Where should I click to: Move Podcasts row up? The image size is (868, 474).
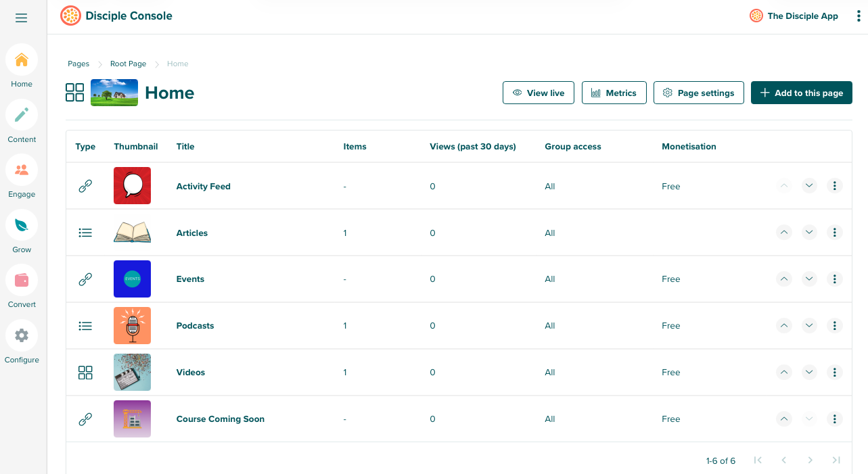tap(784, 326)
